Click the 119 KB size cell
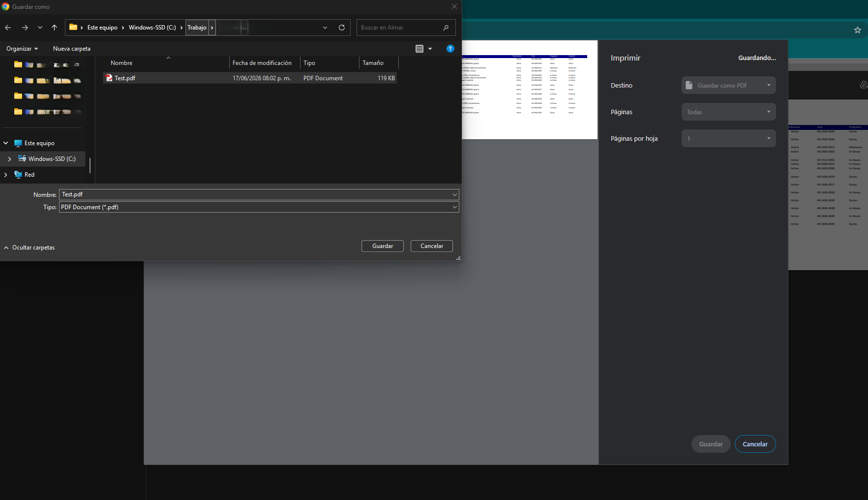868x500 pixels. tap(386, 78)
